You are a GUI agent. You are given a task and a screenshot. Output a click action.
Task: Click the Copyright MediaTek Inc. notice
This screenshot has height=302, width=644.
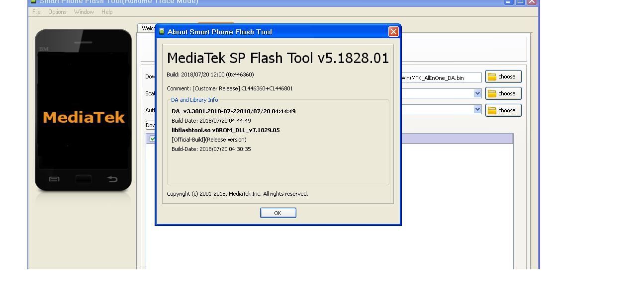coord(238,194)
